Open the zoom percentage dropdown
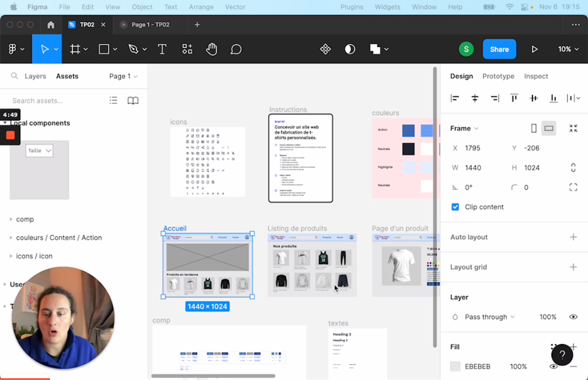The height and width of the screenshot is (380, 588). coord(567,49)
